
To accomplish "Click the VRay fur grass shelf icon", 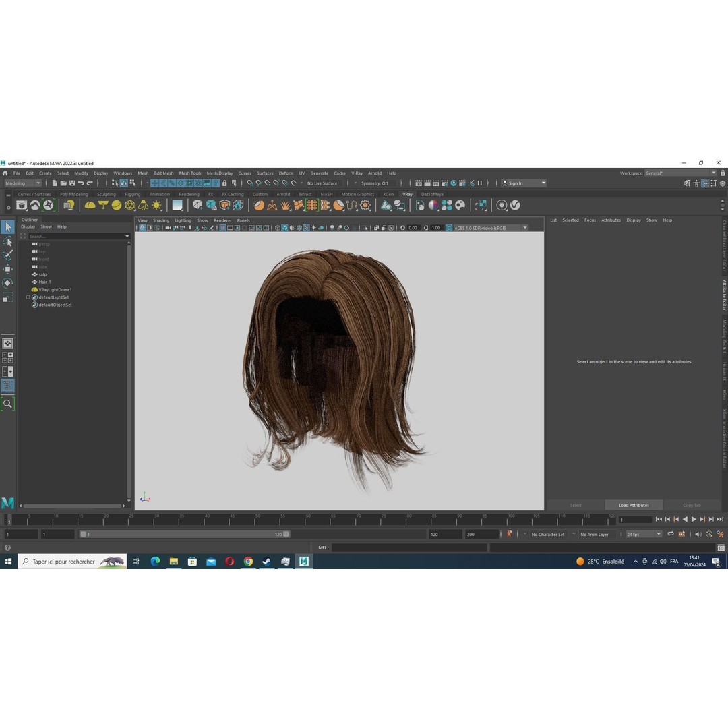I will click(286, 205).
